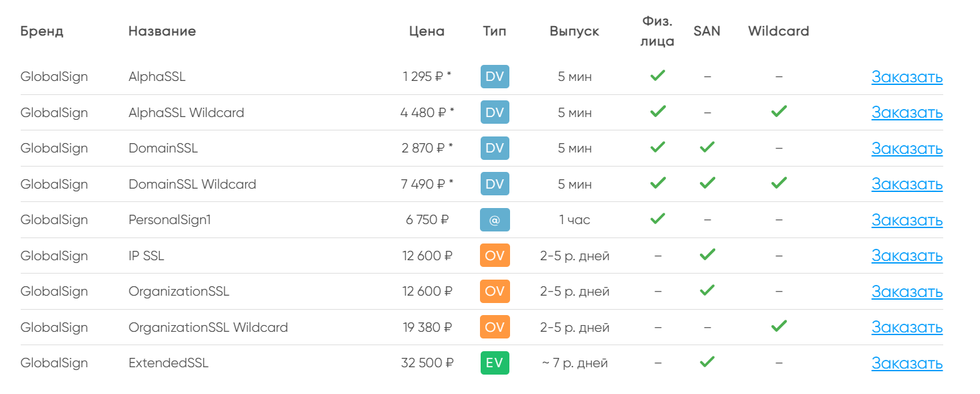Viewport: 980px width, 394px height.
Task: Select the OV badge for OrganizationSSL
Action: tap(495, 291)
